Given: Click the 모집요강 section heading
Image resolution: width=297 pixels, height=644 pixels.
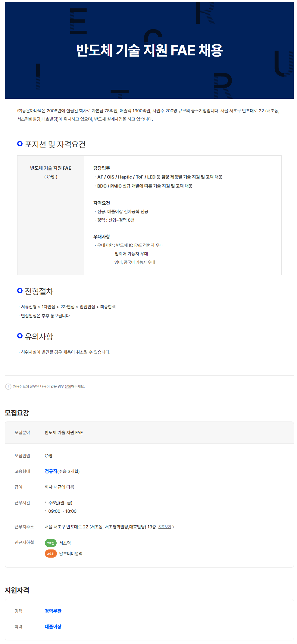Looking at the screenshot, I should click(17, 413).
